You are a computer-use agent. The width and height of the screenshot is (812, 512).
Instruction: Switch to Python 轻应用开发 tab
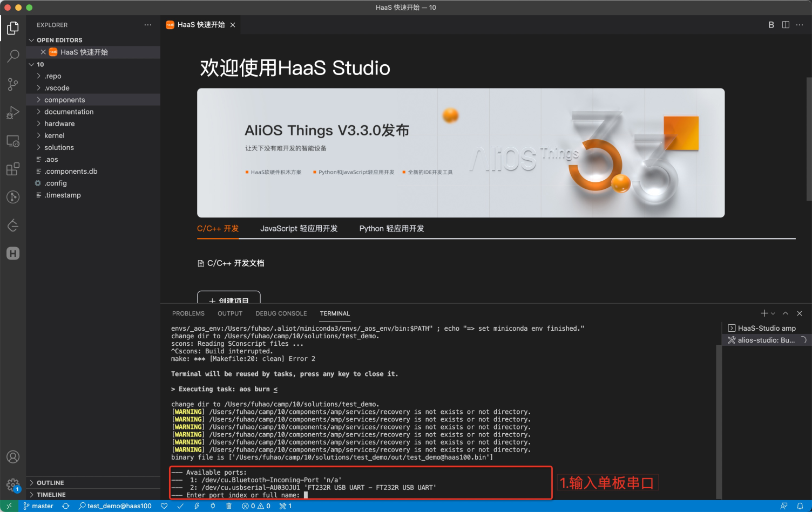pyautogui.click(x=392, y=229)
